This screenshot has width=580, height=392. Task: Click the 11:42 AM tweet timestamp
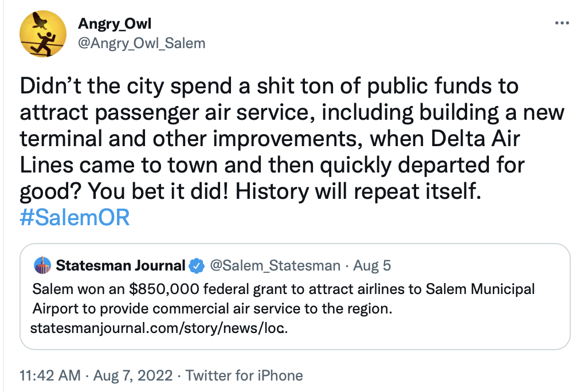point(50,375)
